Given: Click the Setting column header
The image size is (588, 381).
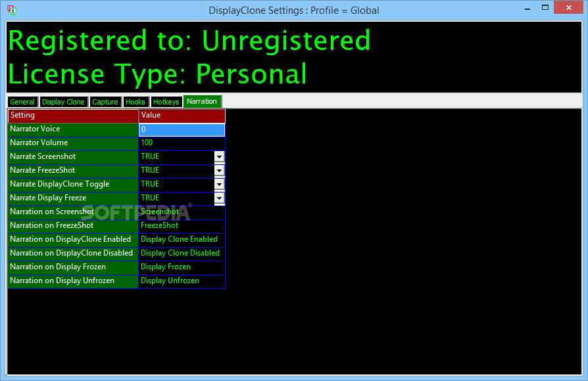Looking at the screenshot, I should click(73, 116).
